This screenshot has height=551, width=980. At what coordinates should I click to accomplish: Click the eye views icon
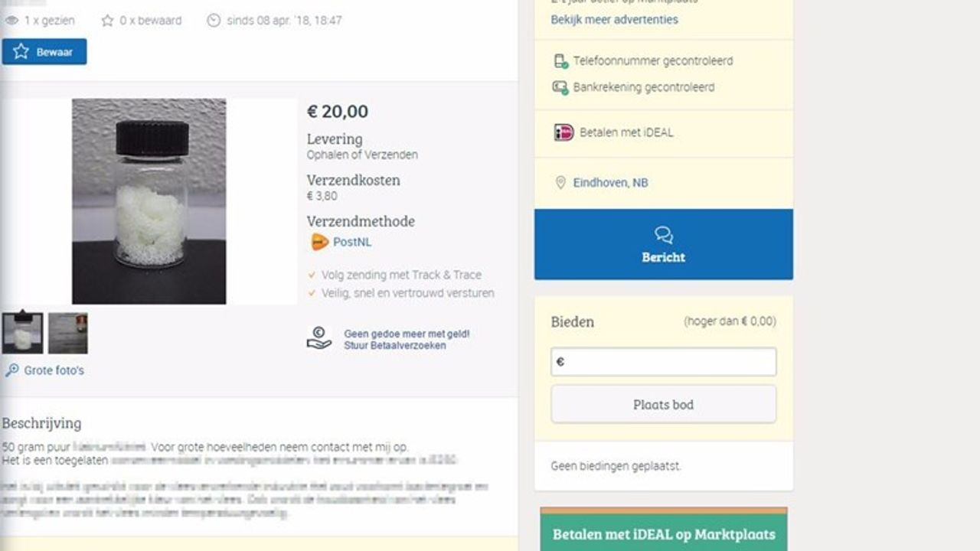point(11,21)
